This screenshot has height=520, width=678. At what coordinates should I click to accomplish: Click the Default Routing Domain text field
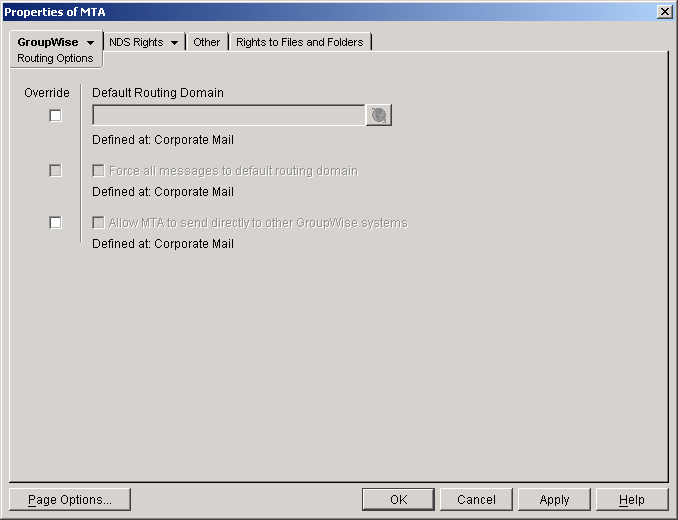[x=229, y=115]
